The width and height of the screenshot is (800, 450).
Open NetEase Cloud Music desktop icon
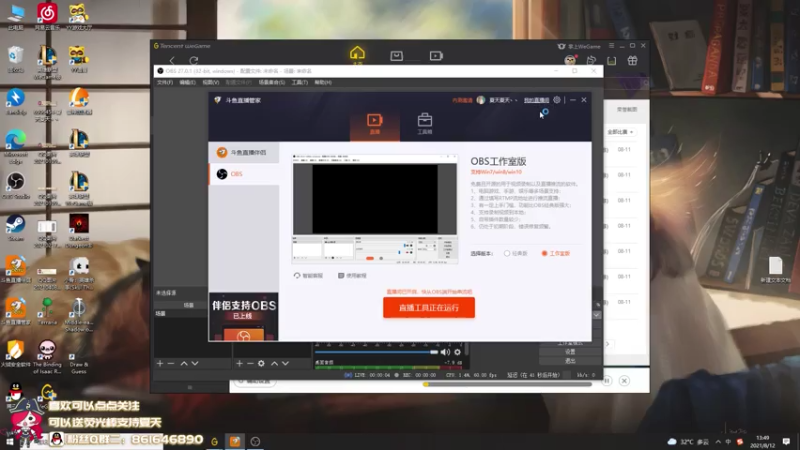(x=47, y=16)
